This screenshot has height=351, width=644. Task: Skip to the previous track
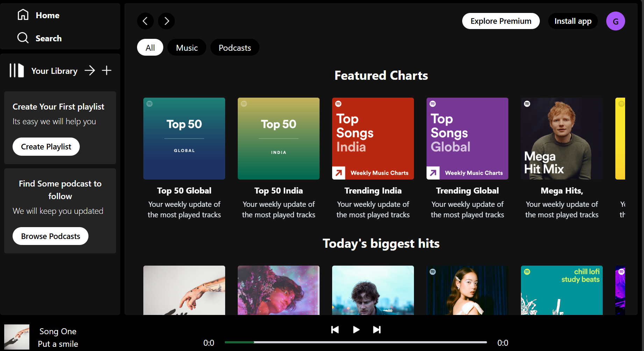[335, 330]
